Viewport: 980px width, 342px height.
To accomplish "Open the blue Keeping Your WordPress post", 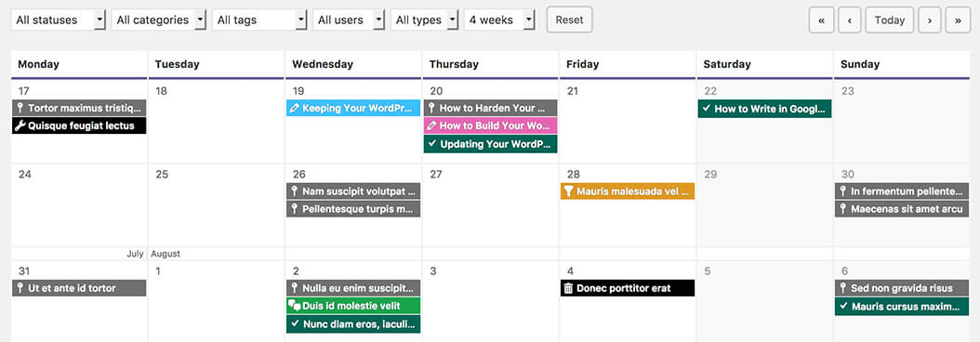I will coord(353,108).
